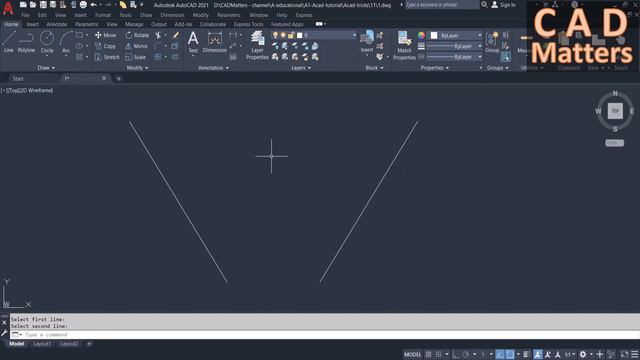Toggle MODEL space button in status bar
Screen dimensions: 640x360
pyautogui.click(x=412, y=354)
